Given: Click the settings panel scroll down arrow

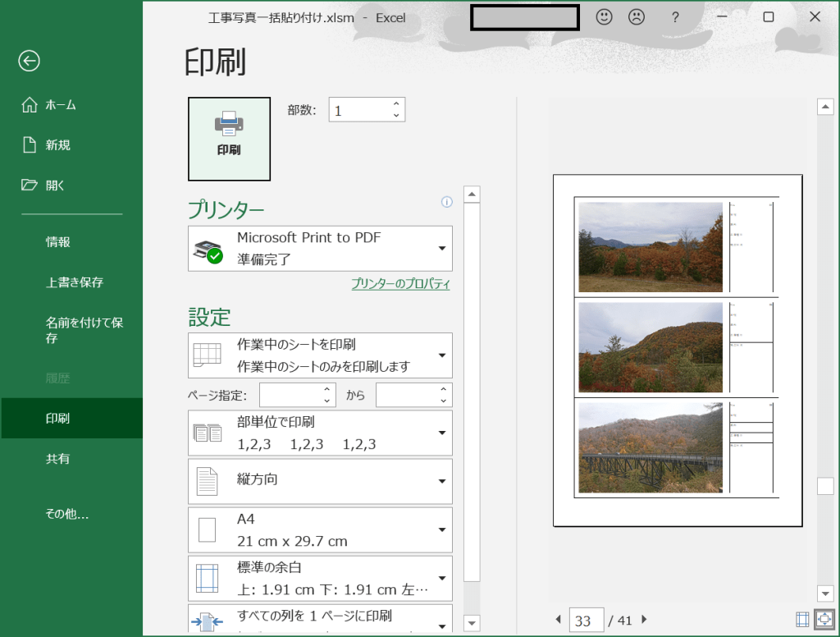Looking at the screenshot, I should pyautogui.click(x=472, y=623).
